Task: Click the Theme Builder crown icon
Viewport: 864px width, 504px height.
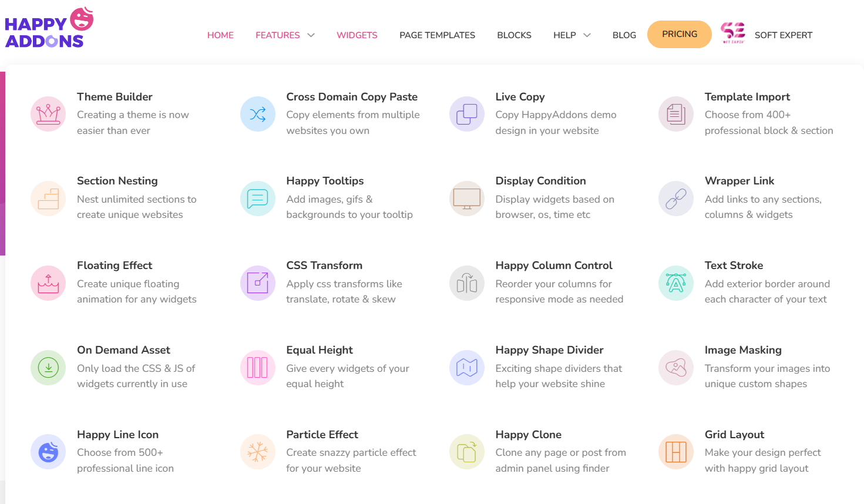Action: coord(48,114)
